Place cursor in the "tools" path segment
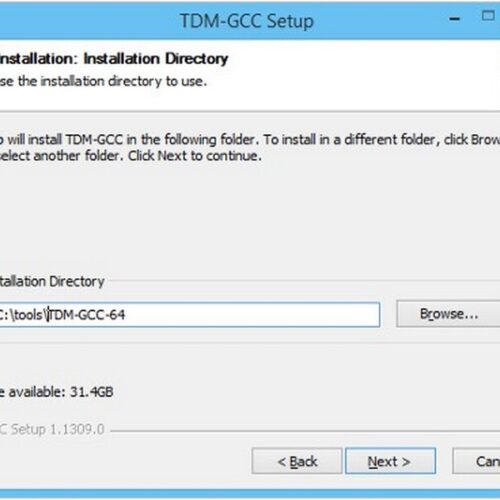 28,315
